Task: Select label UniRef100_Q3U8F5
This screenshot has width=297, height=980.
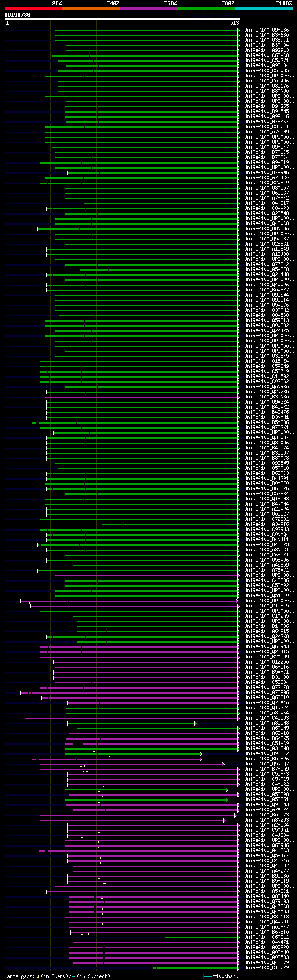Action: pos(266,356)
